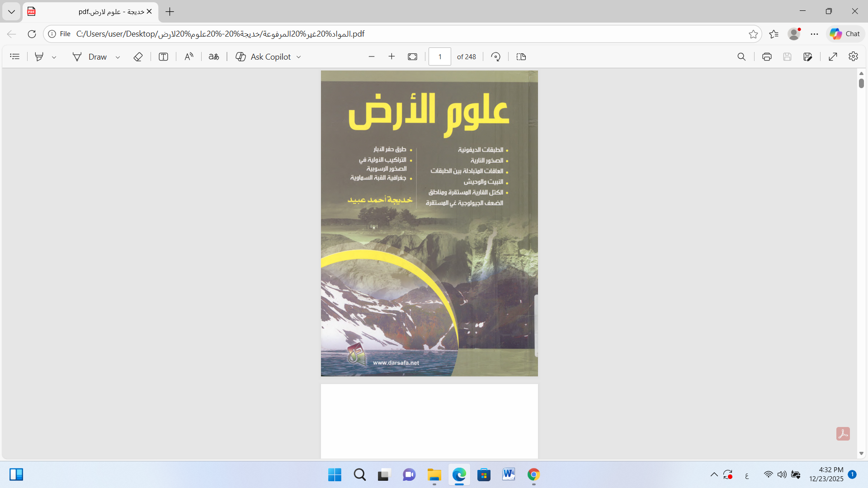
Task: Open Microsoft Word from the taskbar
Action: tap(509, 475)
